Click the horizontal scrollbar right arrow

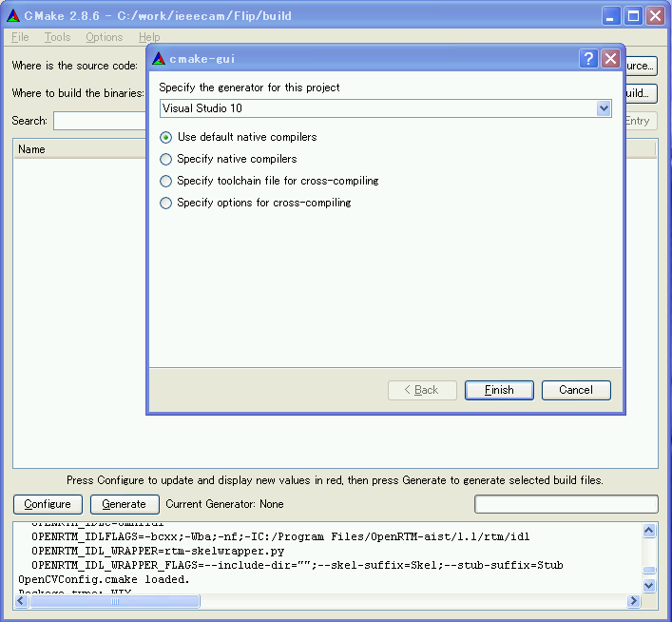click(633, 601)
